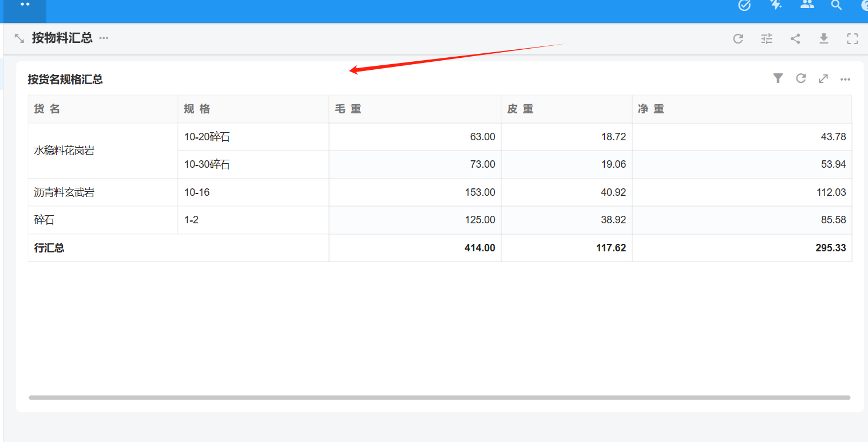
Task: Enter fullscreen mode for the page
Action: click(853, 39)
